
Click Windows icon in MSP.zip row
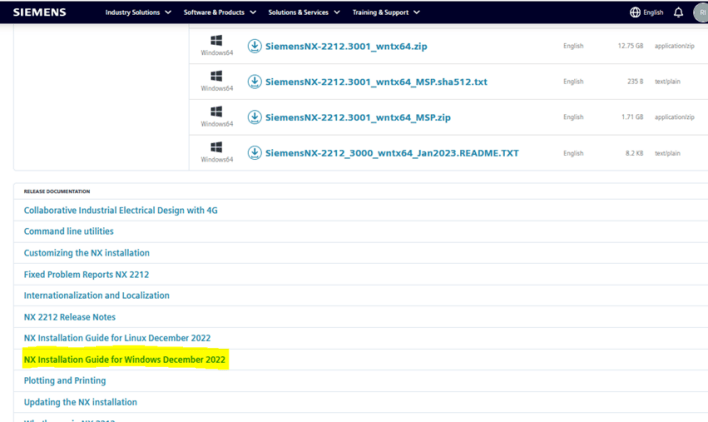pyautogui.click(x=217, y=111)
